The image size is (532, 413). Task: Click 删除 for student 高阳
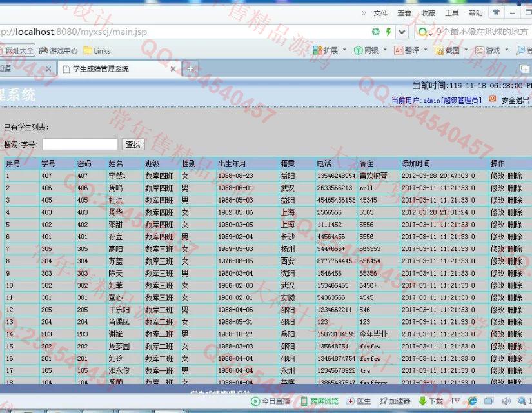tap(515, 249)
